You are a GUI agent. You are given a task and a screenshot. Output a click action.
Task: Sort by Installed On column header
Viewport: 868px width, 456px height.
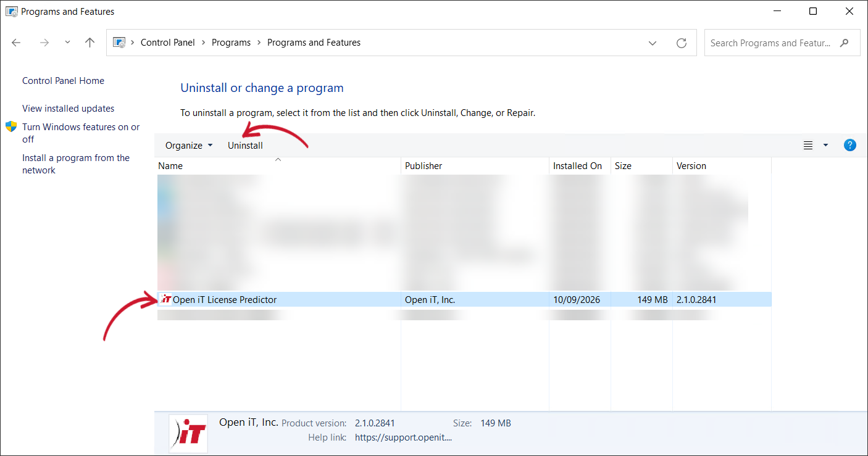(580, 166)
